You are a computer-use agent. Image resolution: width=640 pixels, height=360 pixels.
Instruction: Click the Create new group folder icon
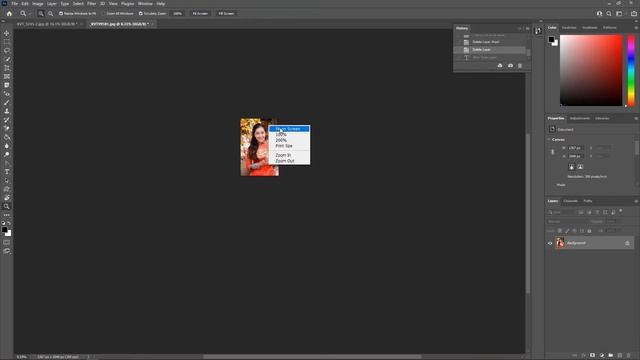point(611,356)
